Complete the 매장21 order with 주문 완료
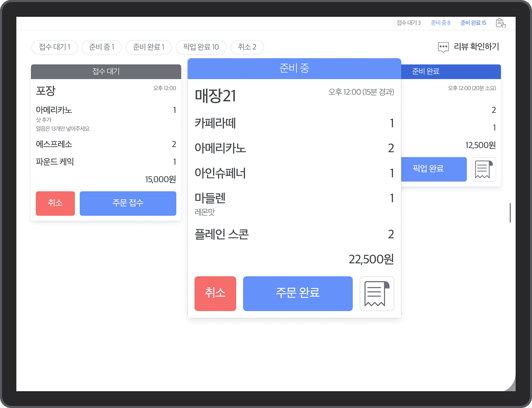This screenshot has height=408, width=532. (x=298, y=293)
